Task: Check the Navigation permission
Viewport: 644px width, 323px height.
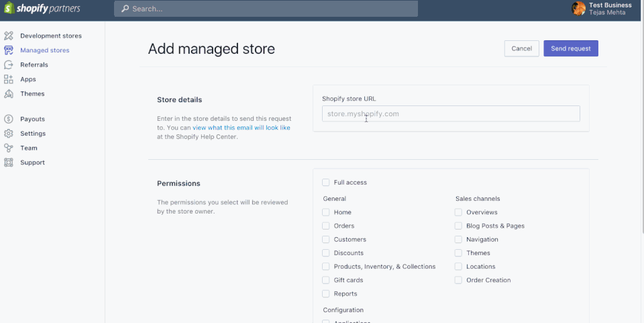Action: coord(458,240)
